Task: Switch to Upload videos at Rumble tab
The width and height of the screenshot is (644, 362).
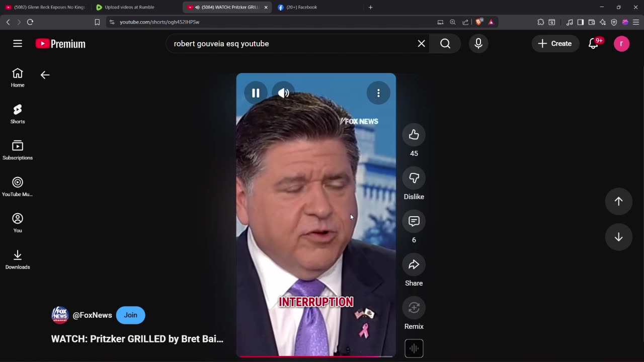Action: pos(136,7)
